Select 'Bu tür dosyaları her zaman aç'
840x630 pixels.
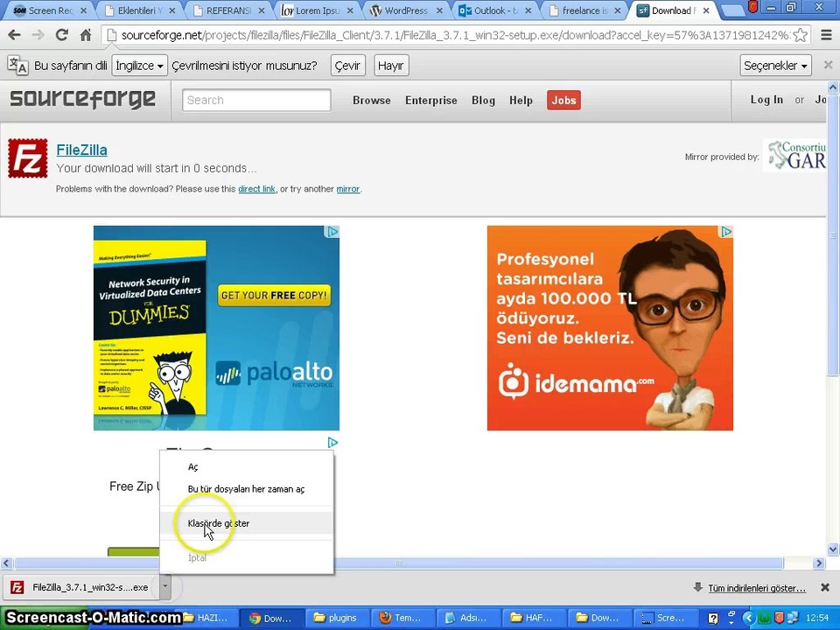(247, 489)
